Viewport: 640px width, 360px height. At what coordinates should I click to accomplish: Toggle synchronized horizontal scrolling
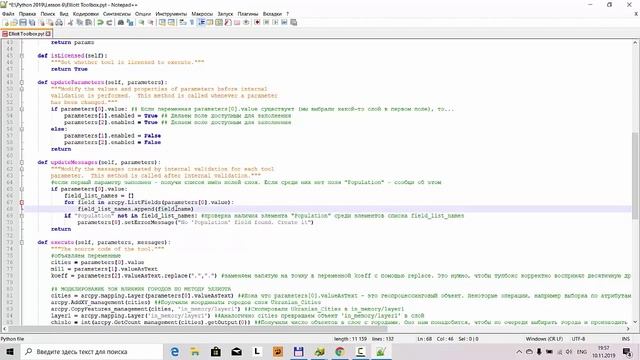click(171, 22)
